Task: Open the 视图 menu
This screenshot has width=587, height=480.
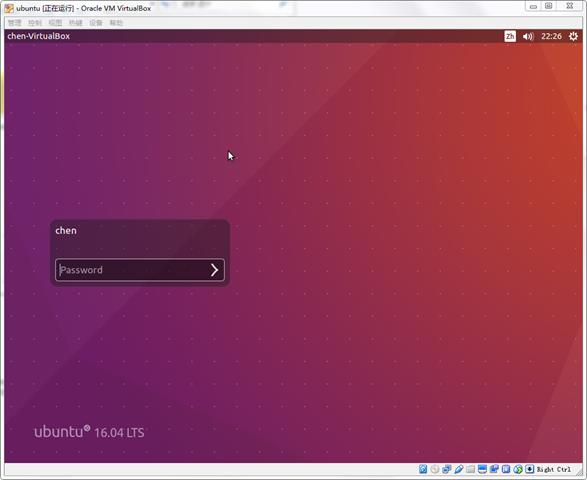Action: [x=55, y=23]
